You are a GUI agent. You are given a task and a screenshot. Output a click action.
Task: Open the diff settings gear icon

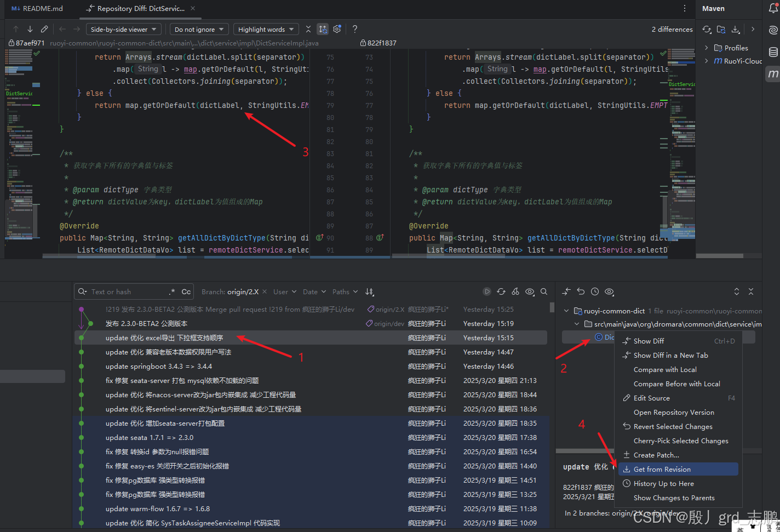click(x=337, y=29)
